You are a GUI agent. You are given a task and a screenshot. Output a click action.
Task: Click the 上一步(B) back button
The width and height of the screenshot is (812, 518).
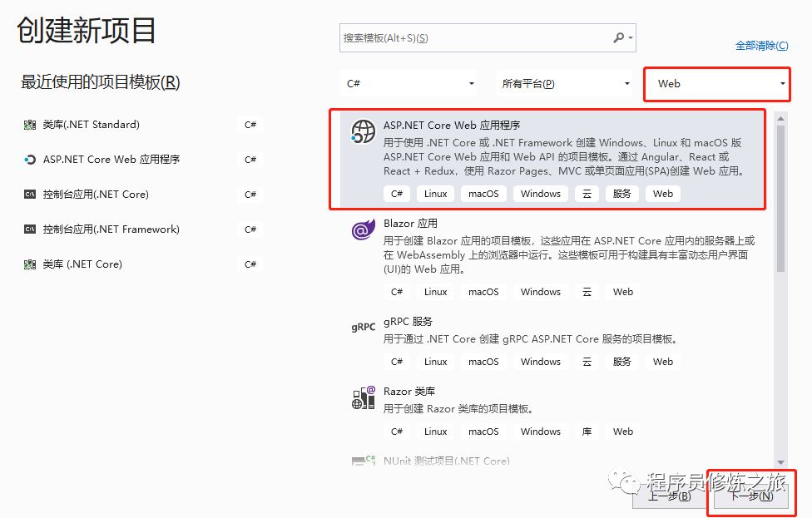coord(669,496)
